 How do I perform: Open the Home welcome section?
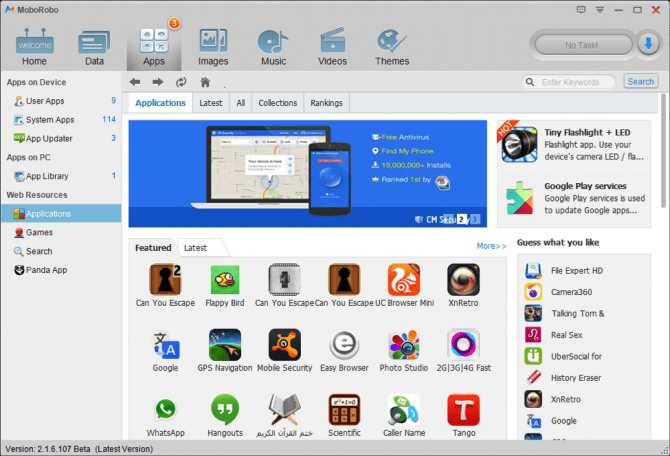coord(35,47)
